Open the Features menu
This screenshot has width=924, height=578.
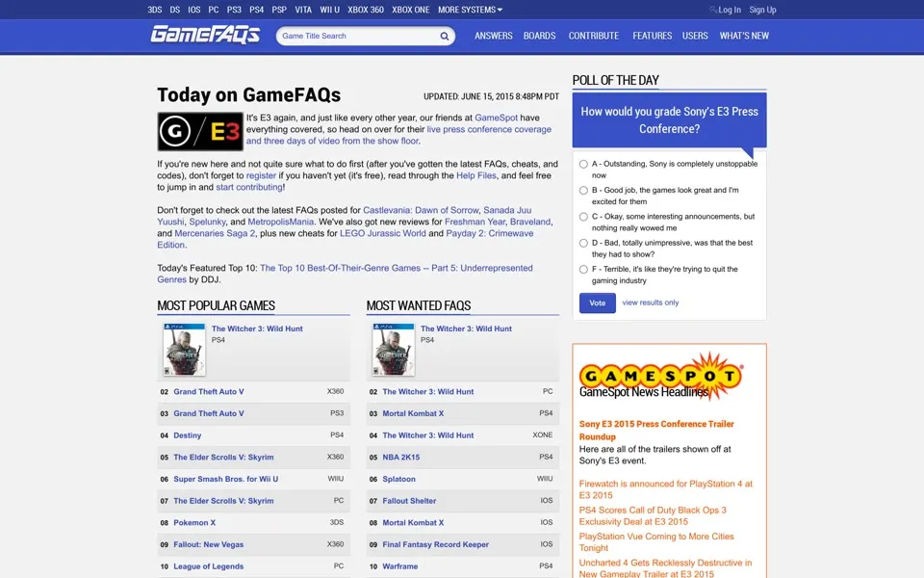(x=653, y=36)
